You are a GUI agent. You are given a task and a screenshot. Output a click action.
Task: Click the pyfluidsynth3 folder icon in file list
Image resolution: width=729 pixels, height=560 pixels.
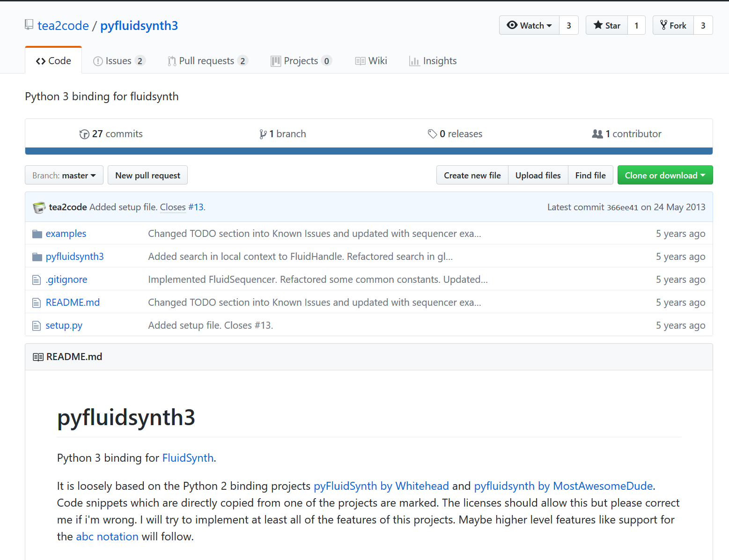point(37,257)
